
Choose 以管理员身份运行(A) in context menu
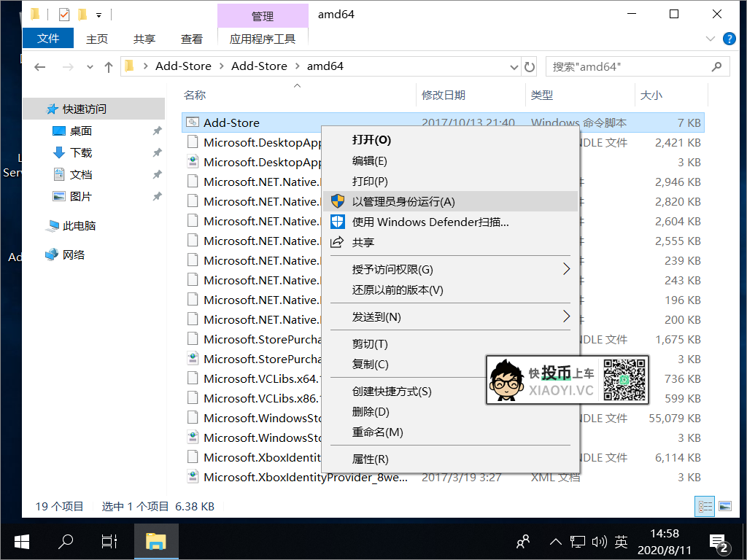pos(403,201)
